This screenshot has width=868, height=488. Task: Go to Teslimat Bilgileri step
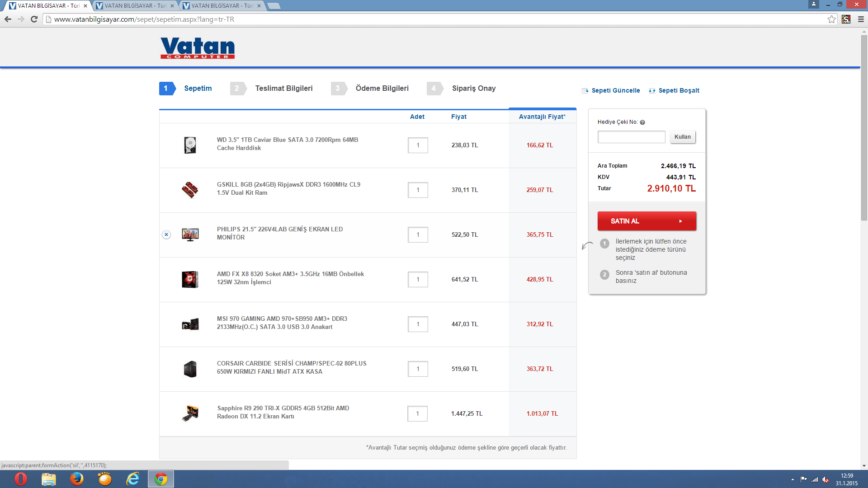283,89
